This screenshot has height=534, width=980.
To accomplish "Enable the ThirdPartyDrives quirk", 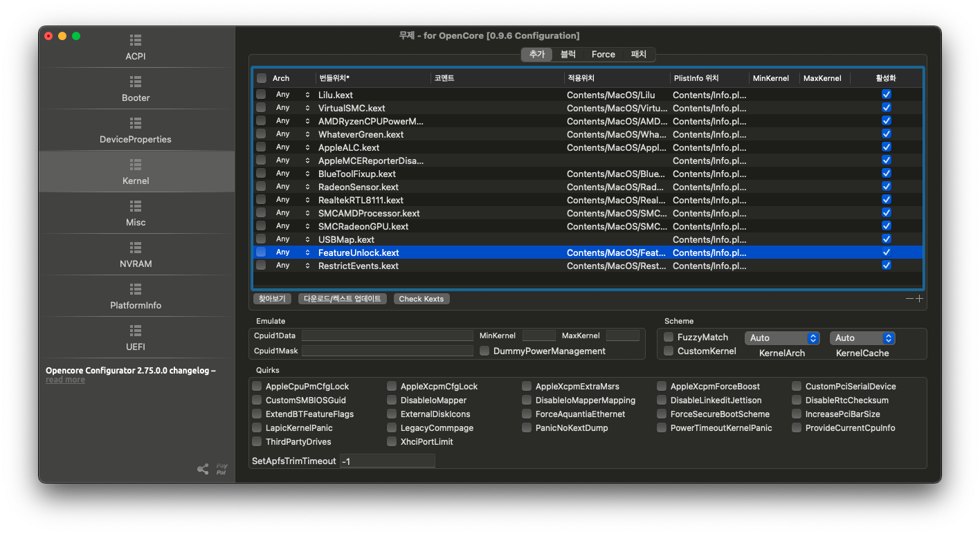I will (257, 442).
